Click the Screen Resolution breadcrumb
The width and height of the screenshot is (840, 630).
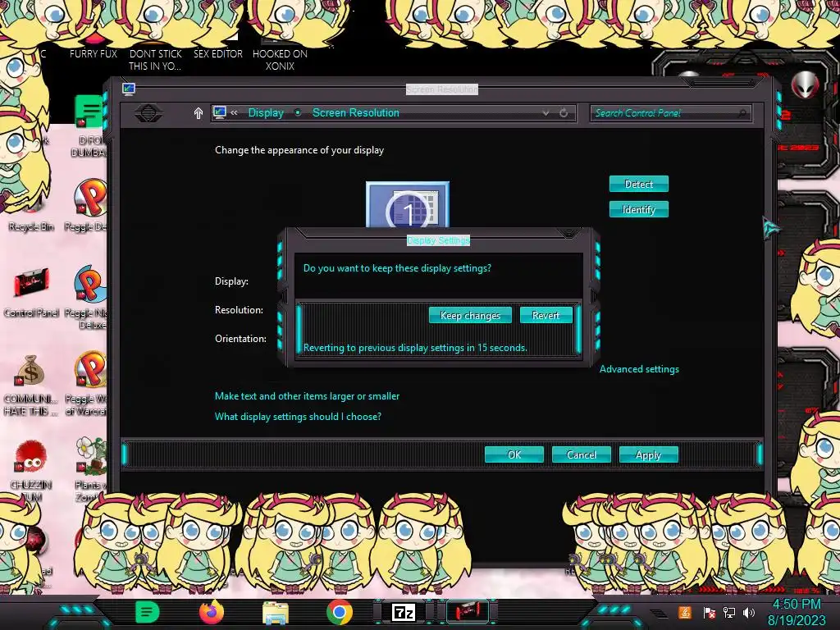point(356,113)
